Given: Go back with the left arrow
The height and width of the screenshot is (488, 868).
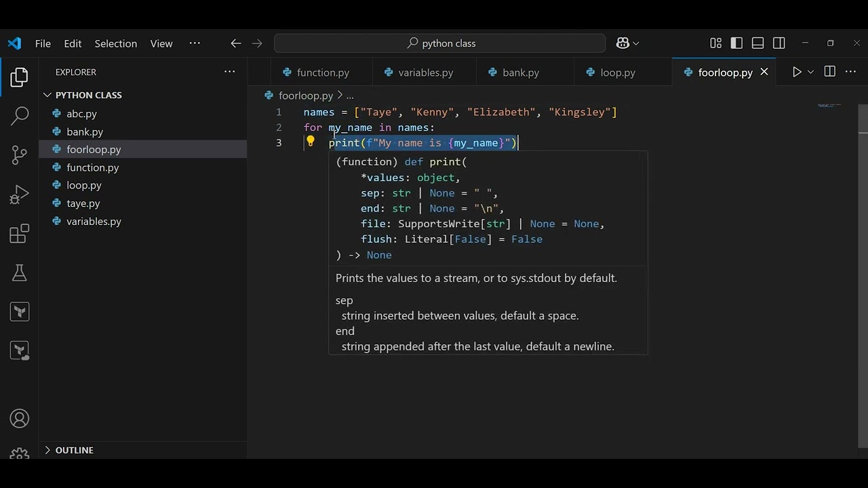Looking at the screenshot, I should point(236,43).
